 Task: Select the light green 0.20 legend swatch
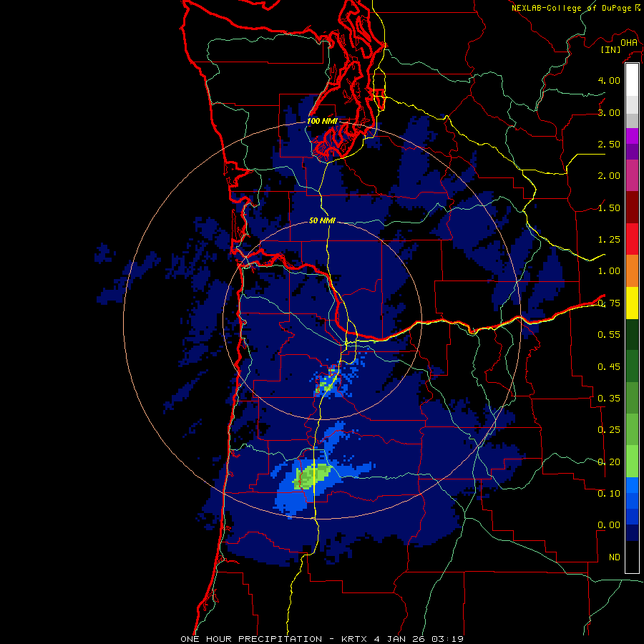(x=632, y=462)
